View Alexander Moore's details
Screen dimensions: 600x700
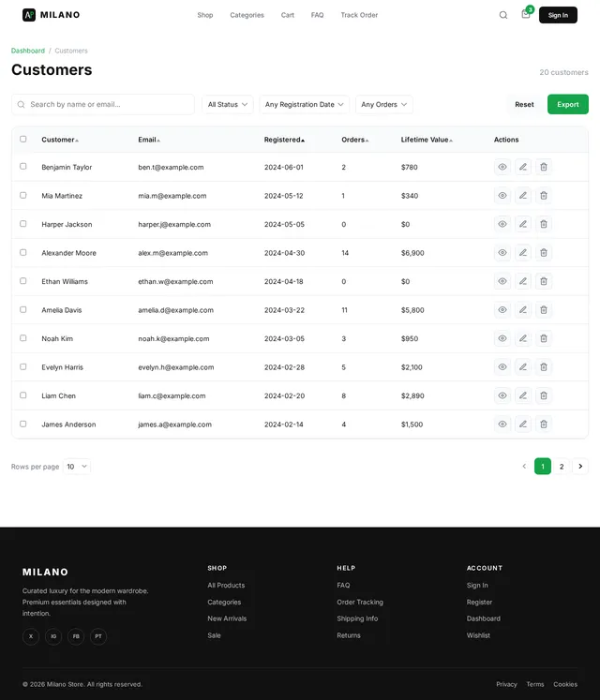[x=502, y=253]
